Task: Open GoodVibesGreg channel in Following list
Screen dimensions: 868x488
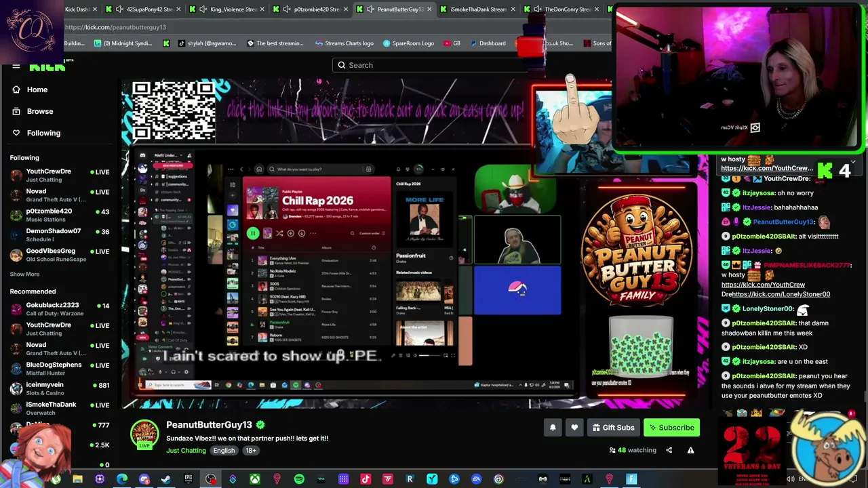Action: (60, 255)
